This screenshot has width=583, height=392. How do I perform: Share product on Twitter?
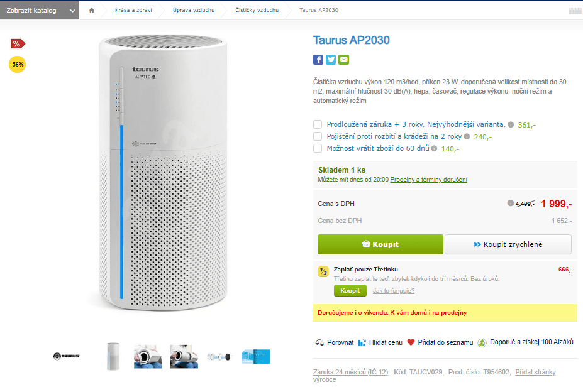coord(331,60)
